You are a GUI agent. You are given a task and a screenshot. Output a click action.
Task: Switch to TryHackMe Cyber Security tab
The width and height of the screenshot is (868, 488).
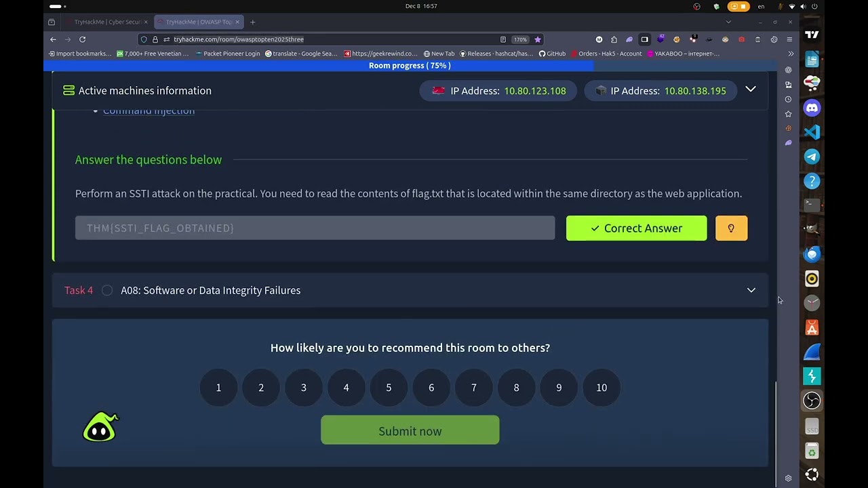coord(107,22)
